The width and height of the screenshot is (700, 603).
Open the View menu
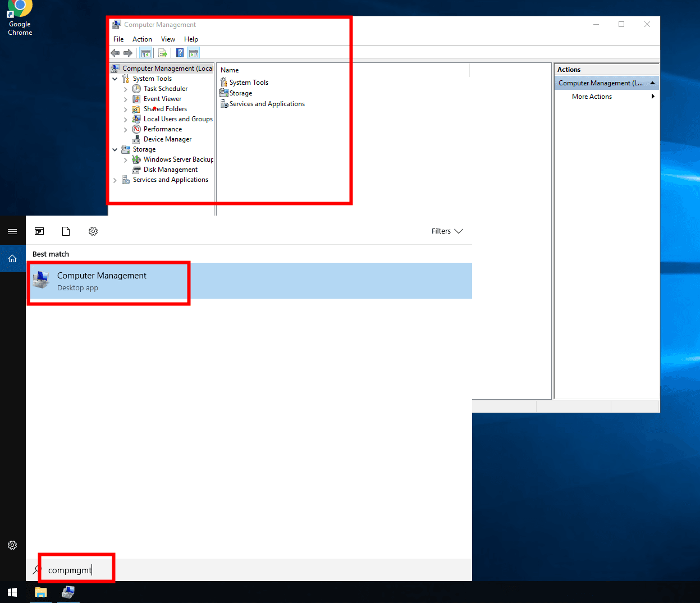[x=168, y=39]
